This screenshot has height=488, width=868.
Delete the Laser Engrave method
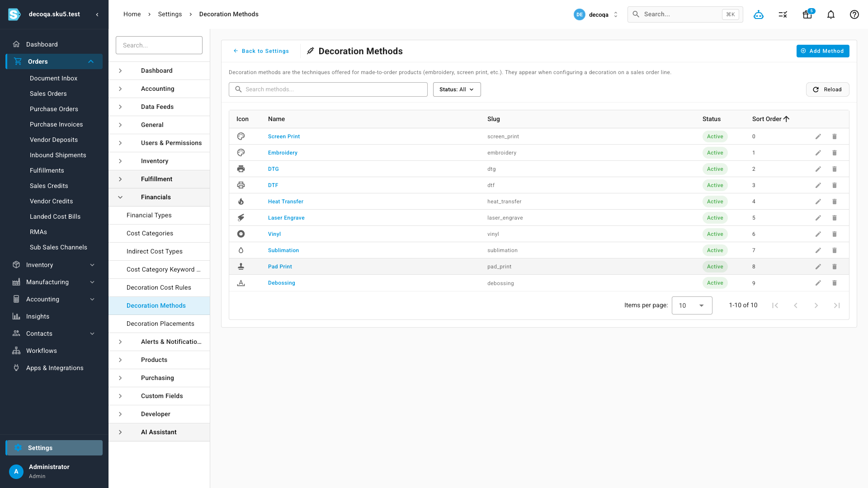coord(835,218)
